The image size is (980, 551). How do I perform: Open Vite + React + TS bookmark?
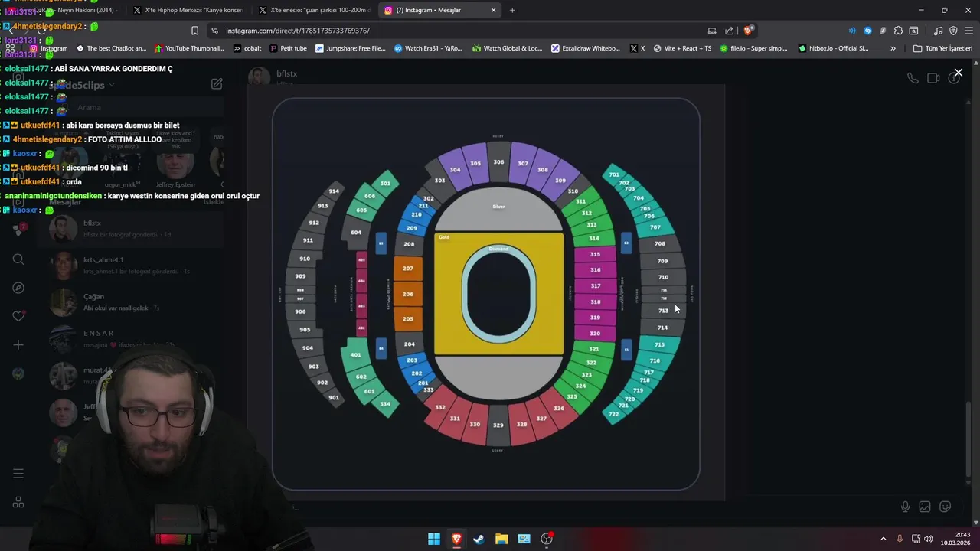coord(681,48)
